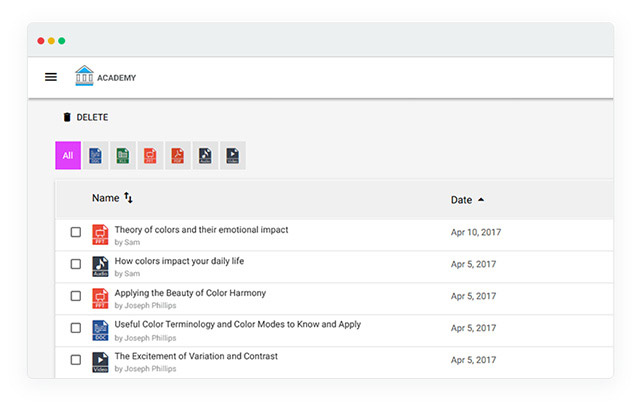640x410 pixels.
Task: Click PPT icon of Theory of colors
Action: [x=100, y=235]
